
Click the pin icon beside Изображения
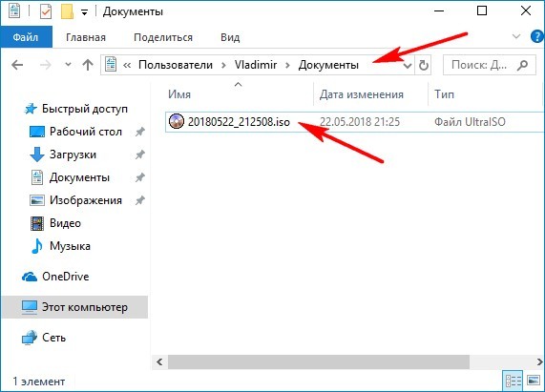[139, 200]
